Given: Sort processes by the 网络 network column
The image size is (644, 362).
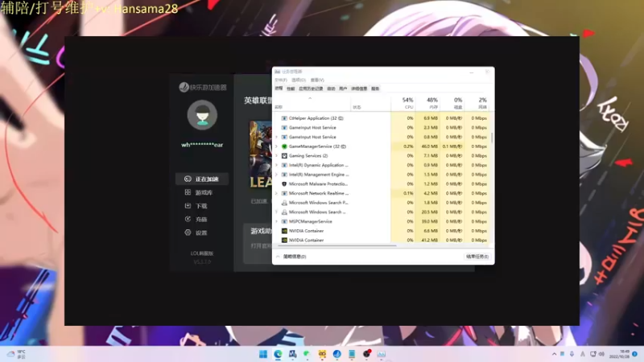Looking at the screenshot, I should coord(477,103).
